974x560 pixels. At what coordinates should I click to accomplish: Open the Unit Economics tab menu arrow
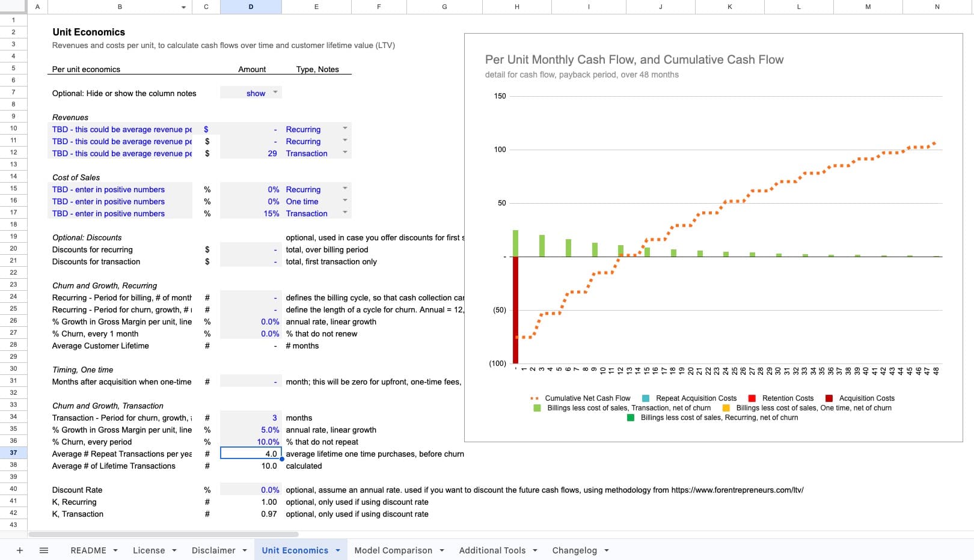point(338,550)
